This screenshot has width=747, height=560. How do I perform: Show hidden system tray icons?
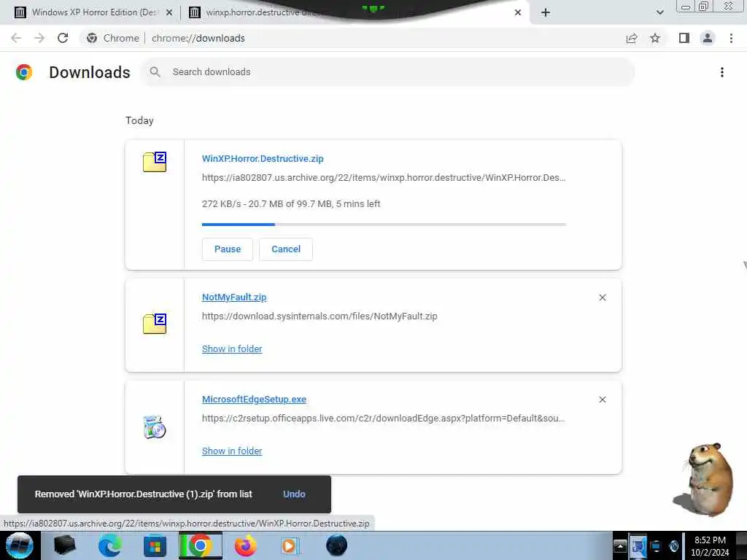(620, 546)
